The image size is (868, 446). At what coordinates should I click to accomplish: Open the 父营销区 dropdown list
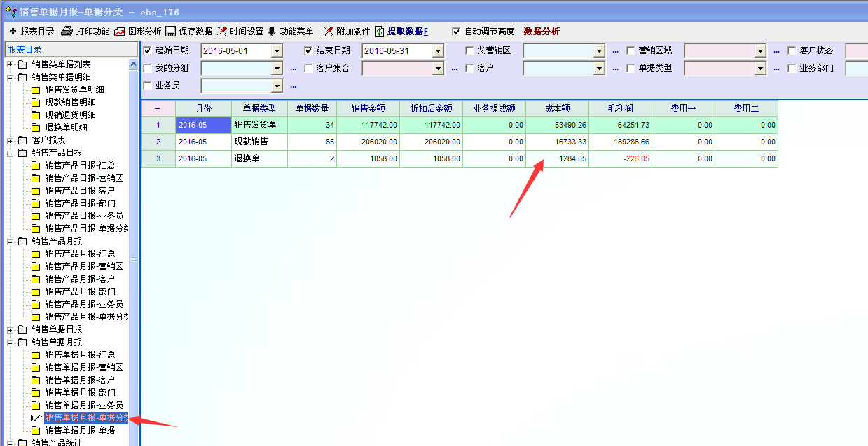599,51
